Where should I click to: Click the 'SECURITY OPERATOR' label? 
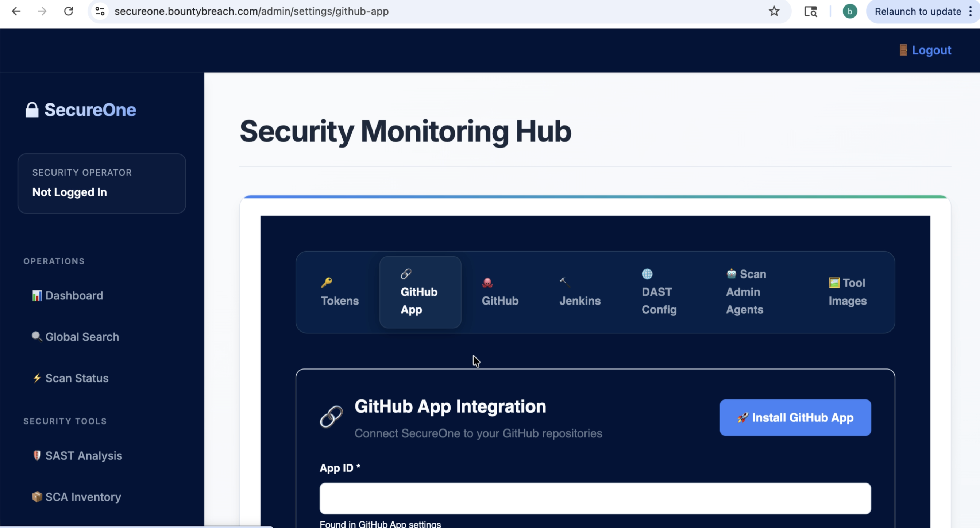click(x=82, y=172)
